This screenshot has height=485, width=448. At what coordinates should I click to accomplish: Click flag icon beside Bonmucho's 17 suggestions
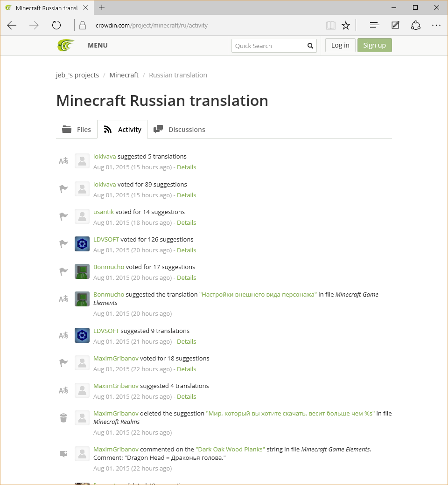(x=63, y=271)
